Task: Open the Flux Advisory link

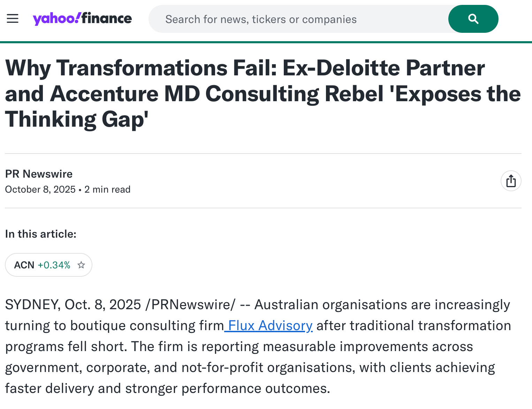Action: click(269, 326)
